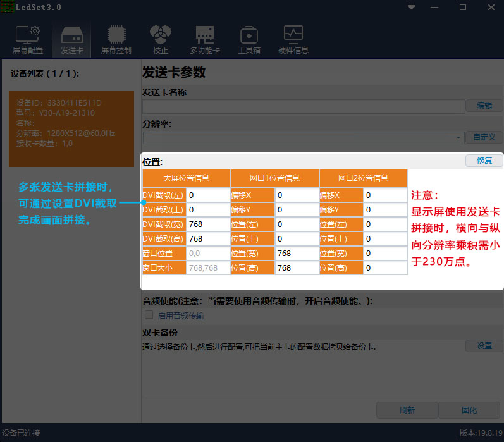Click the 版本:19.8.19 version text

coord(481,433)
